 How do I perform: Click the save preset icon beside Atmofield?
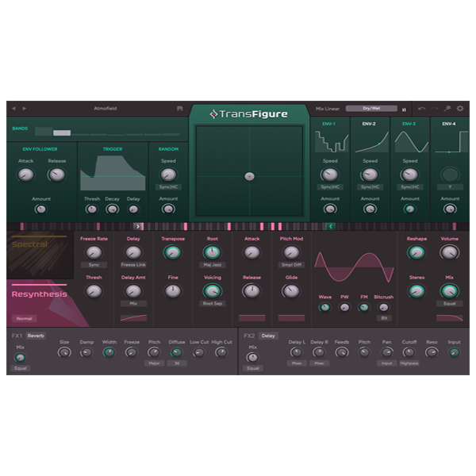pos(180,109)
